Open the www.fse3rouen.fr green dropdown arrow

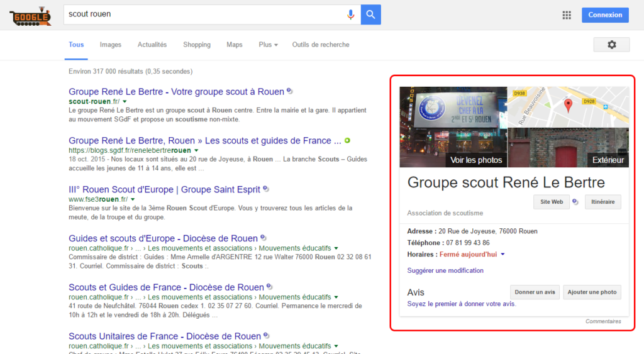[x=133, y=199]
